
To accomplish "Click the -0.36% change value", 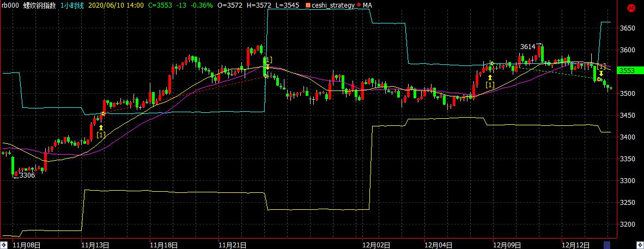I will click(203, 5).
